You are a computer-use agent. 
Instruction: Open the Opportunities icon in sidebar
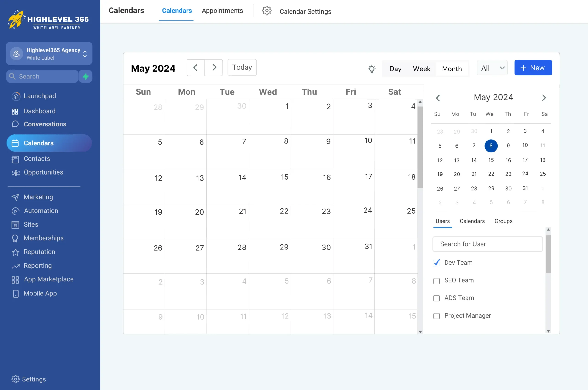pyautogui.click(x=15, y=173)
